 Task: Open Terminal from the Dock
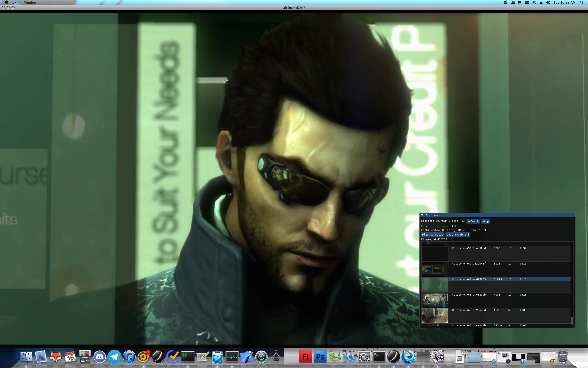(379, 357)
